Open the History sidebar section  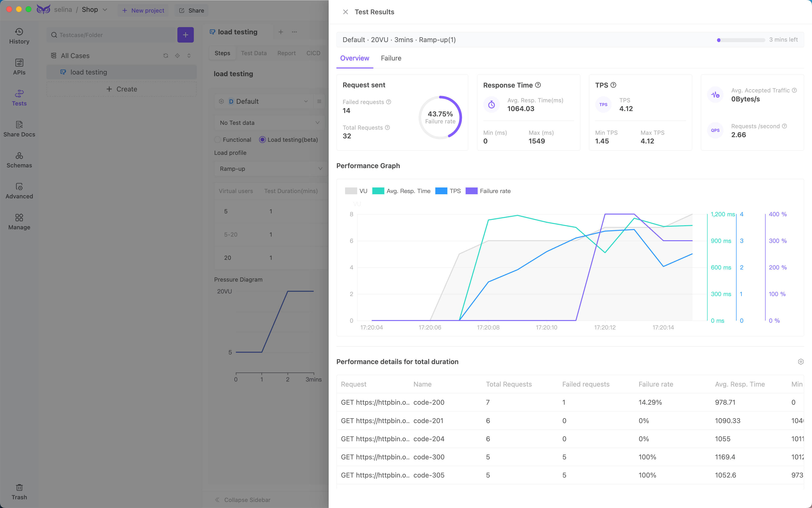click(x=19, y=36)
